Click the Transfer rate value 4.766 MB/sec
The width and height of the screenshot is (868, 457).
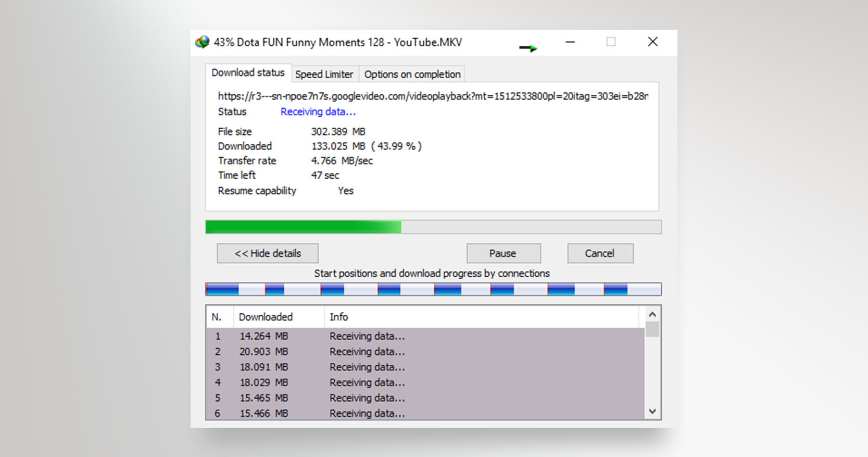pyautogui.click(x=342, y=160)
